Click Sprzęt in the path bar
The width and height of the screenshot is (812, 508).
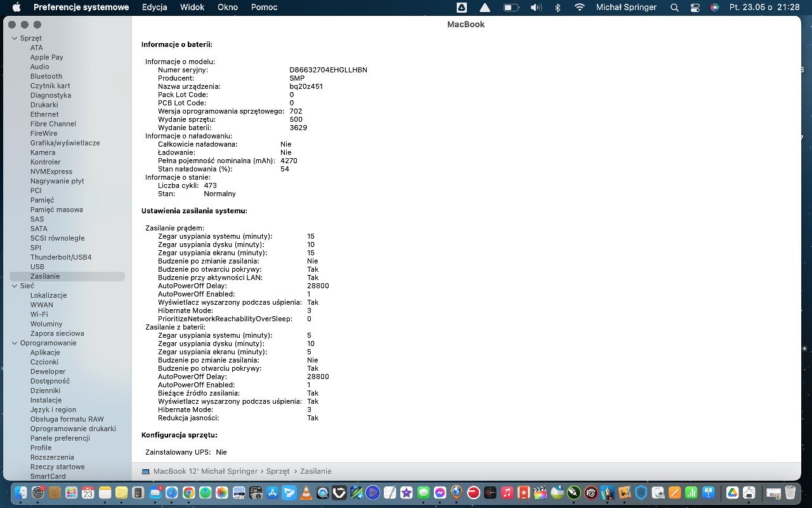pos(278,471)
